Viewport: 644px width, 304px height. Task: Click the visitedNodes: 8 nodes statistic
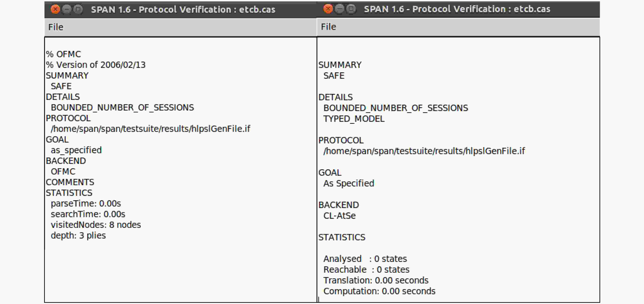tap(96, 225)
